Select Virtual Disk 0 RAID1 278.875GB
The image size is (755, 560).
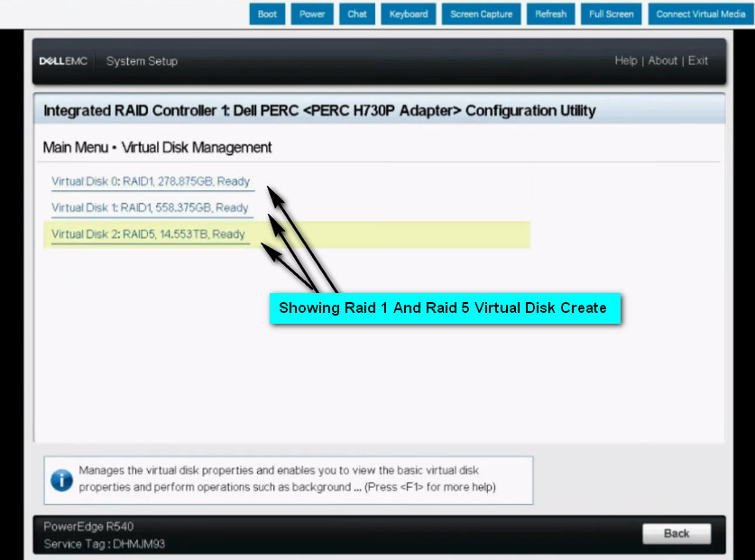(151, 181)
